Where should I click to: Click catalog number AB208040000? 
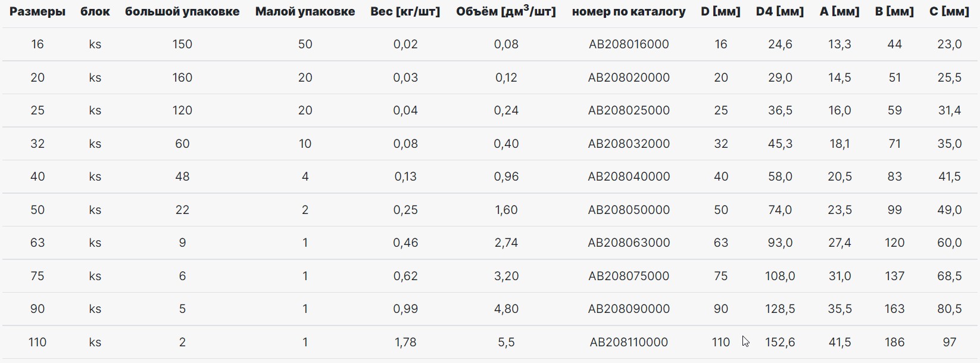(629, 176)
